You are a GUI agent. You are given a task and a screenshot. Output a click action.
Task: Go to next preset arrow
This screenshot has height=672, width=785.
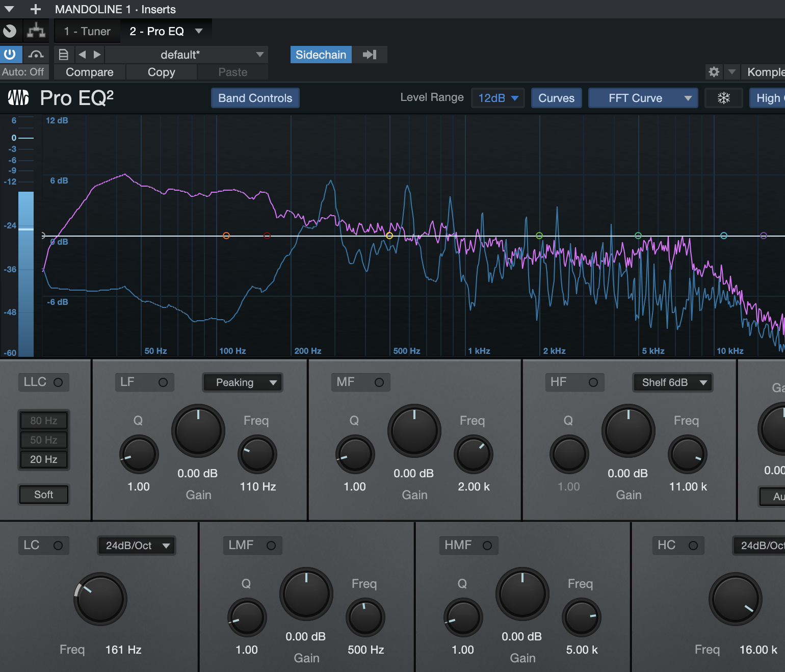(97, 55)
